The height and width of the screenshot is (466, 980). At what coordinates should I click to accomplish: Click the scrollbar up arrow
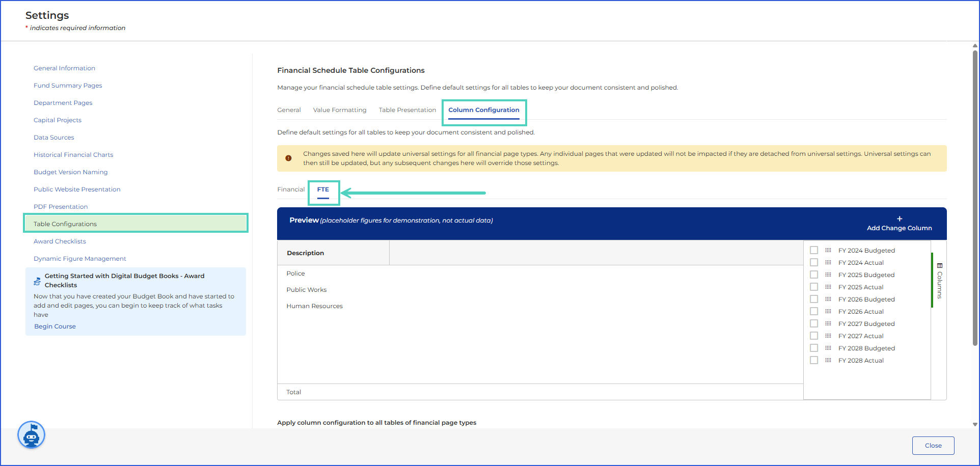click(975, 46)
